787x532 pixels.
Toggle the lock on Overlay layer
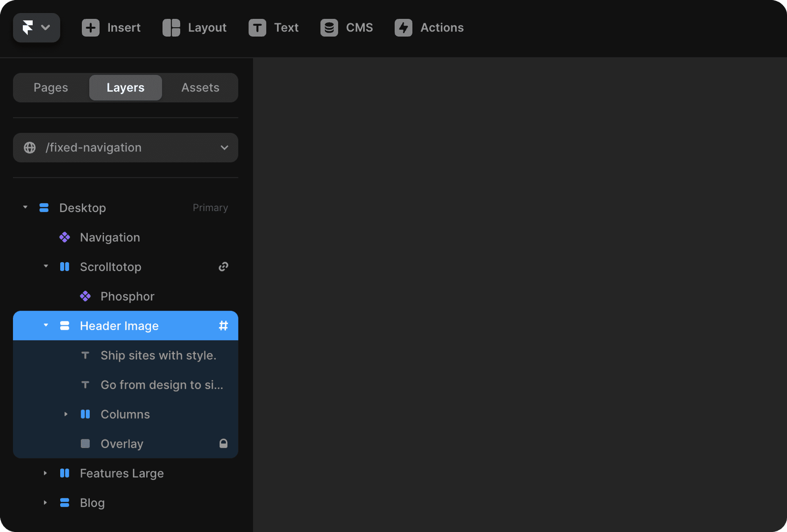(223, 444)
